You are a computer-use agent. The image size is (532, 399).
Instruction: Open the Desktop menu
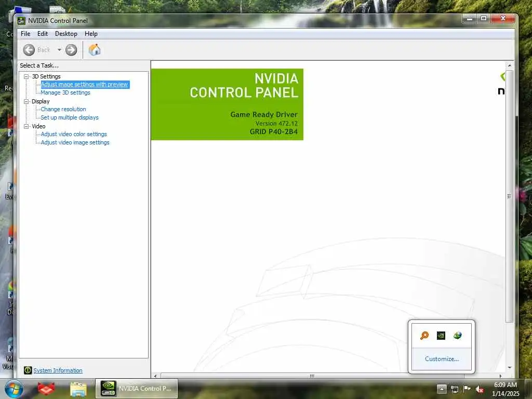66,34
